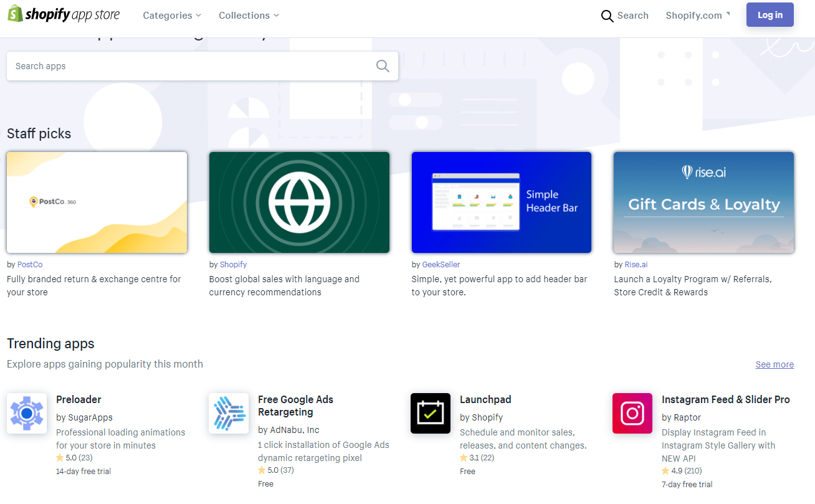Click 'Display Instagram Feed' description
This screenshot has height=504, width=815.
718,445
